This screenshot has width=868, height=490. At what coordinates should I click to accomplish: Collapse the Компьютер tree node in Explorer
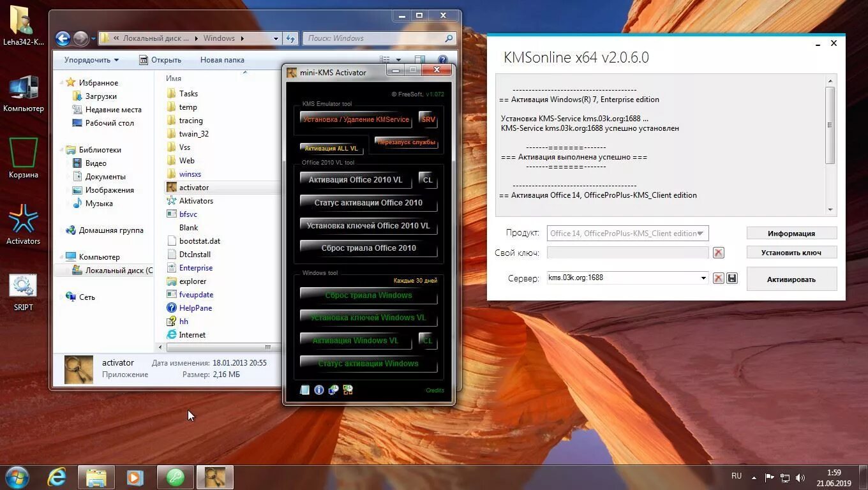point(63,256)
